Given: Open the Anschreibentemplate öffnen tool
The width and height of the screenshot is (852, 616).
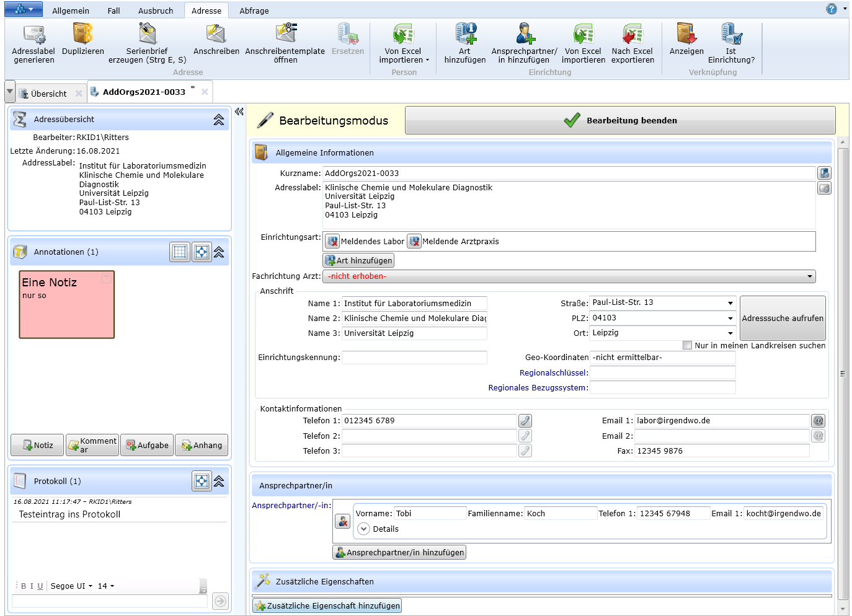Looking at the screenshot, I should pyautogui.click(x=285, y=43).
